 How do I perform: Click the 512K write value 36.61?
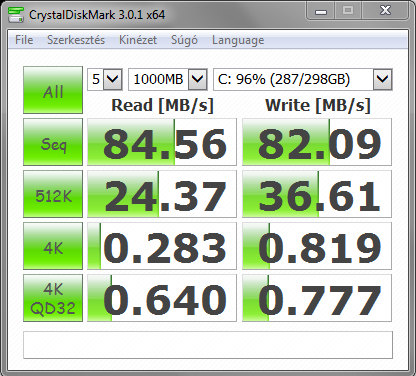coord(317,194)
